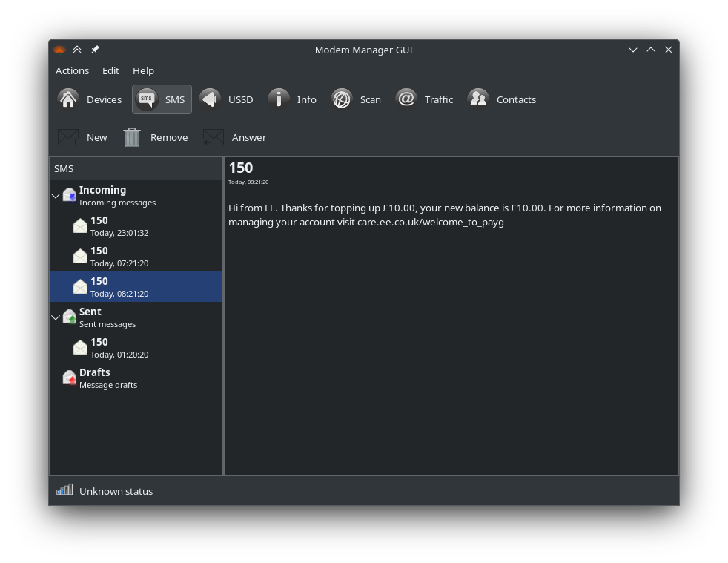
Task: Open the Devices page home icon
Action: 68,99
